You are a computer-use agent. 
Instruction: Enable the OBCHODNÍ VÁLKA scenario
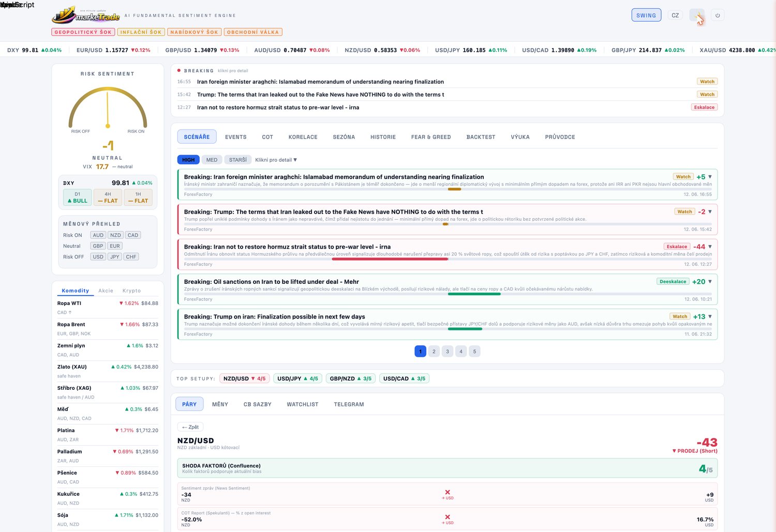253,32
